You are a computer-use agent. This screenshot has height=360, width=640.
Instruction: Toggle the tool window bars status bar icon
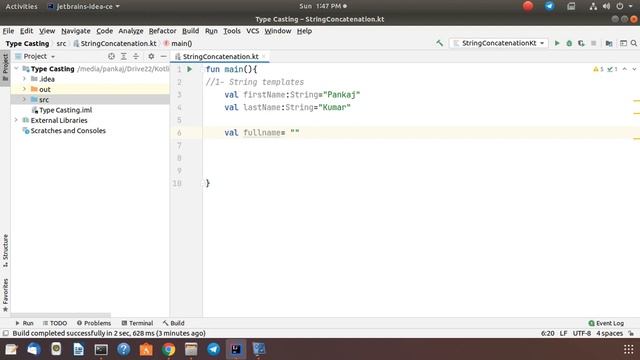(x=5, y=333)
